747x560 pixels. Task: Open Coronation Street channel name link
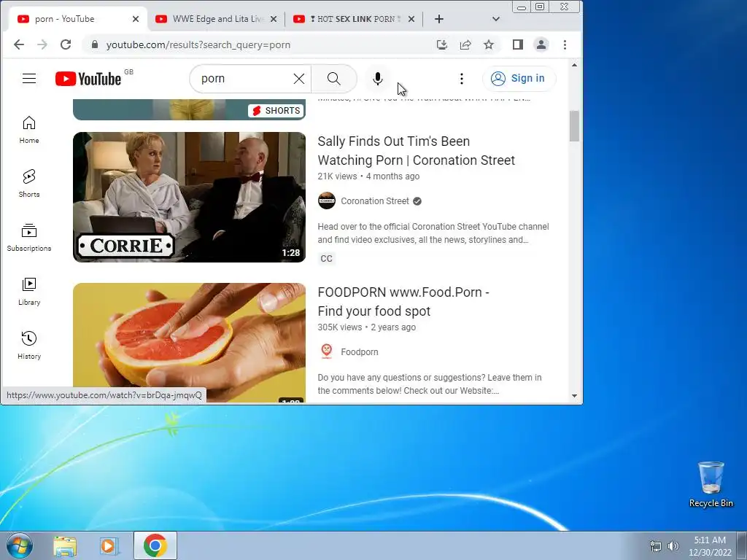tap(375, 201)
